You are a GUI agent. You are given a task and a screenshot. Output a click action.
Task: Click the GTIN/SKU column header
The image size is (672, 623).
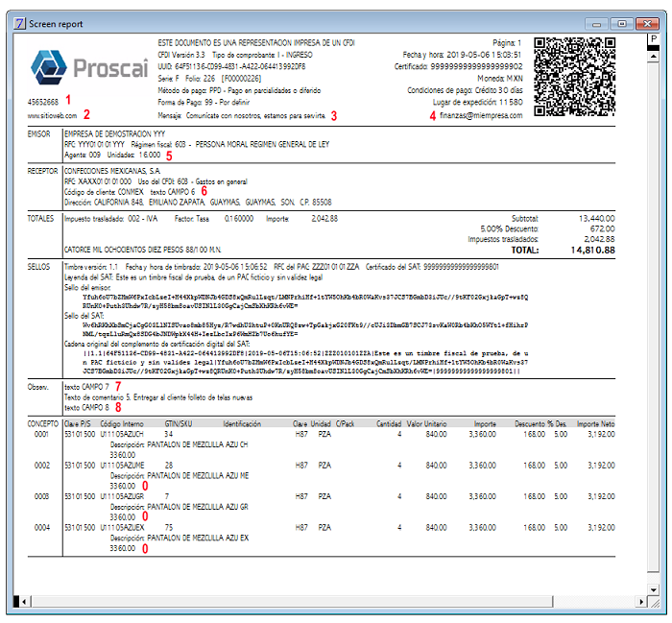[179, 423]
